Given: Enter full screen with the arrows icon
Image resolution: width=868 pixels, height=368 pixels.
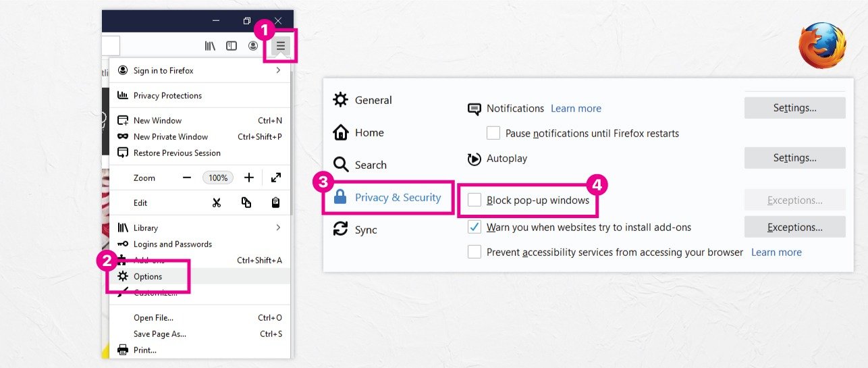Looking at the screenshot, I should coord(276,178).
